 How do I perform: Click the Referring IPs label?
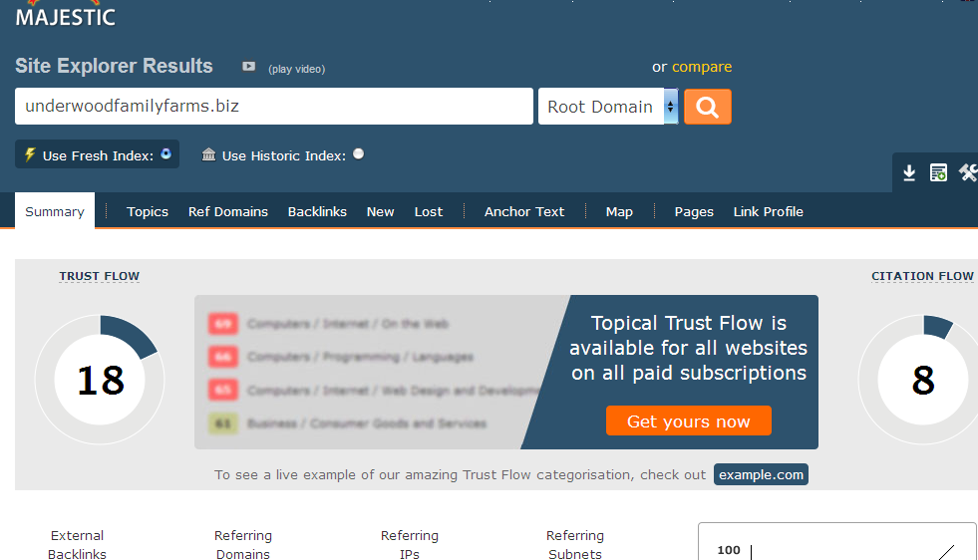[x=409, y=544]
